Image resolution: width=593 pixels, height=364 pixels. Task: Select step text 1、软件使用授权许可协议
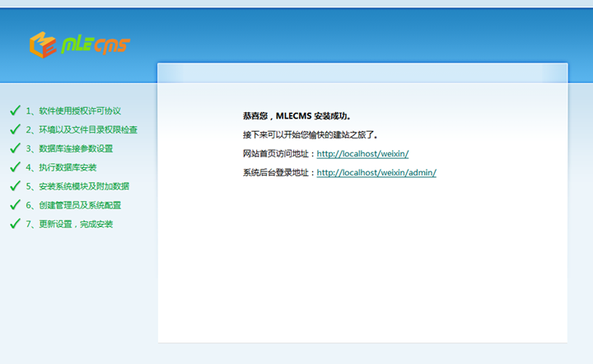coord(73,110)
